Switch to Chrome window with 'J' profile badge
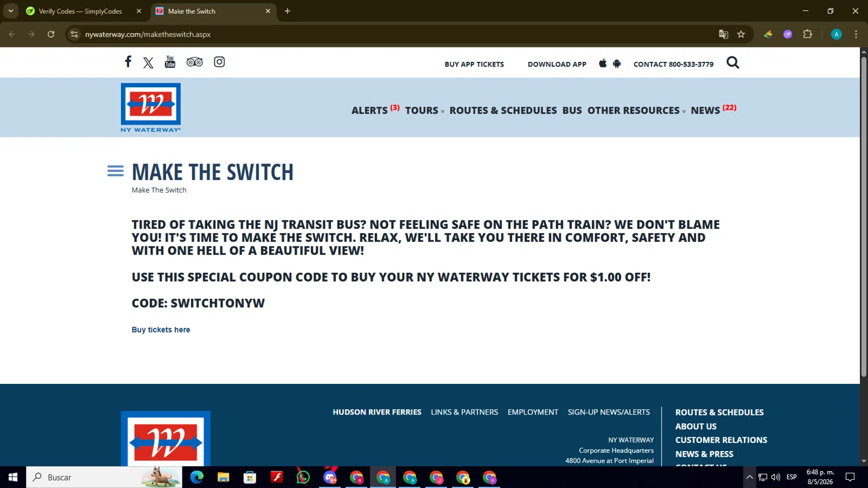 [x=436, y=477]
